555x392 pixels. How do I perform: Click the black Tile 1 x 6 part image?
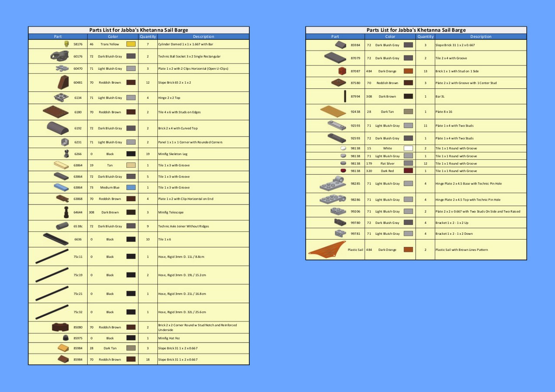click(x=56, y=239)
